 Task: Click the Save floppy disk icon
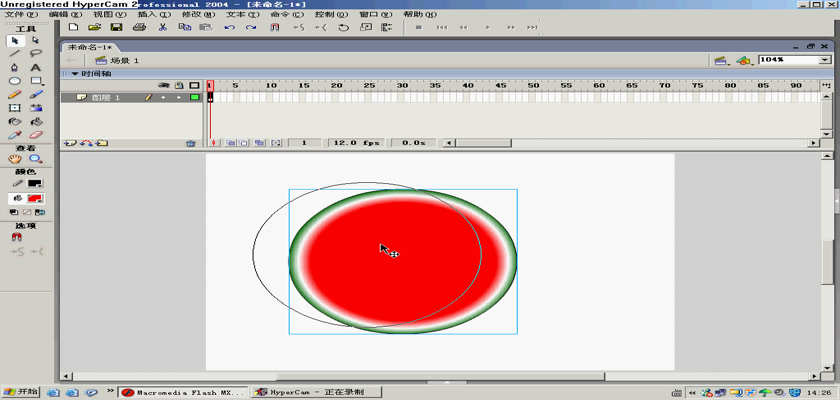(116, 27)
